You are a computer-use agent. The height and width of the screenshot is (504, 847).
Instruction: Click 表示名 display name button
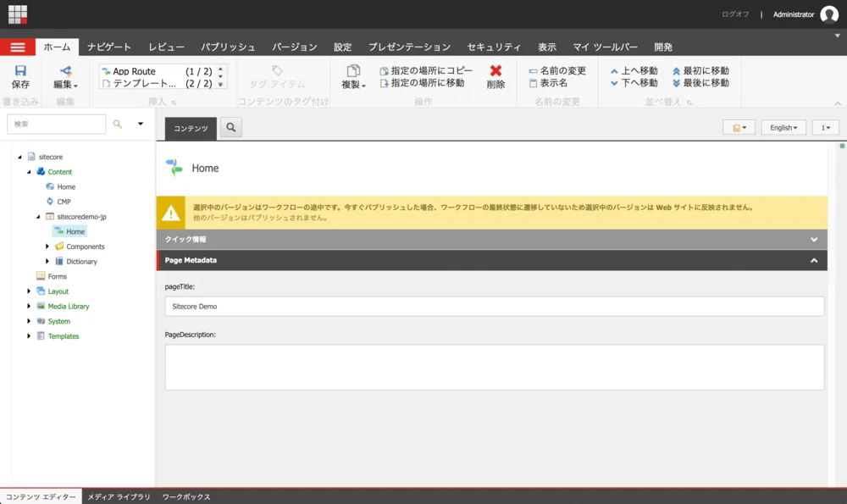pyautogui.click(x=548, y=83)
